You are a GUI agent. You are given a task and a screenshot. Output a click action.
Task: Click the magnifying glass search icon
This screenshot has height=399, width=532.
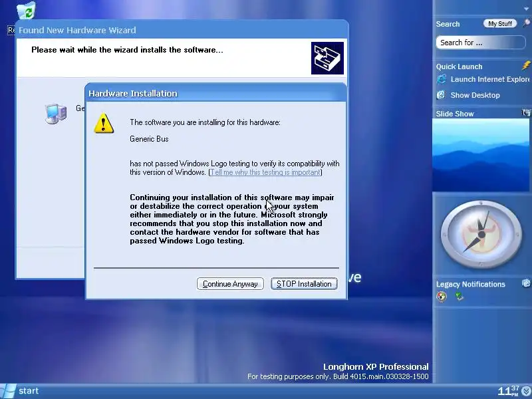526,23
